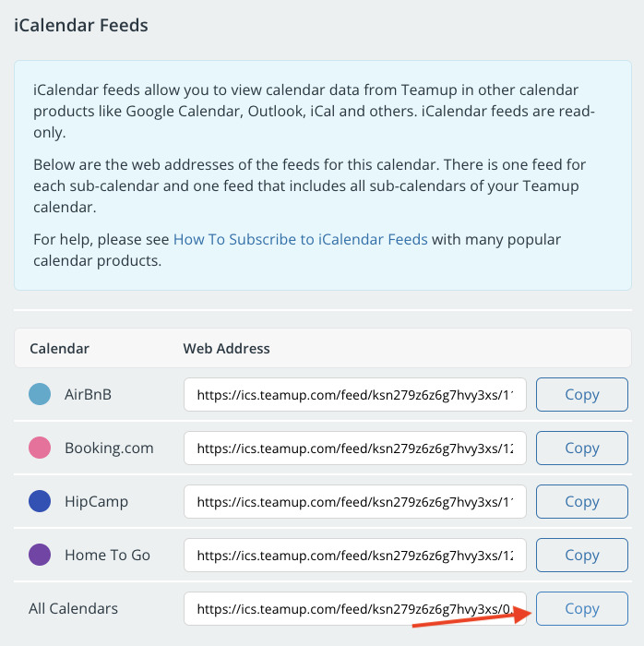Click the Booking.com calendar name
The height and width of the screenshot is (646, 644).
tap(109, 449)
